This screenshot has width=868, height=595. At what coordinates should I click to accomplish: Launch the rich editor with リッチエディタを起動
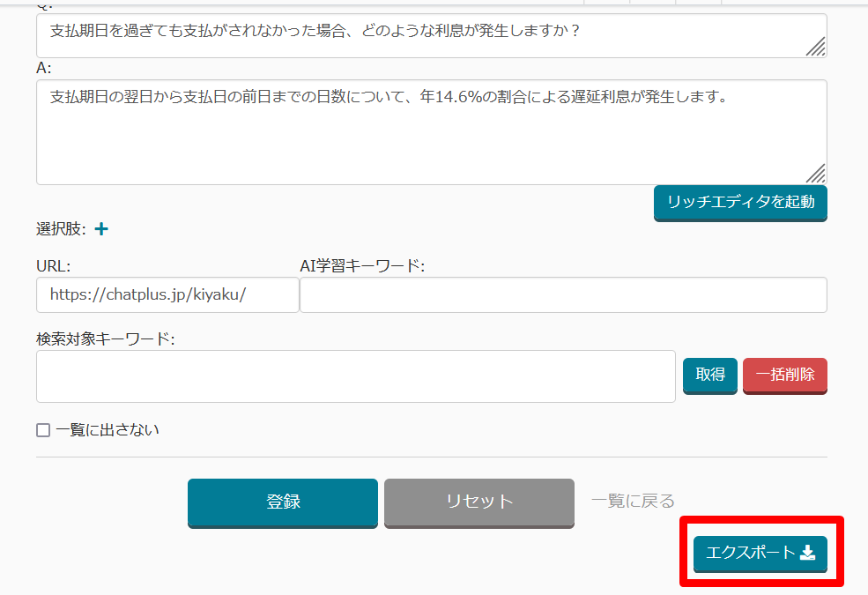(x=740, y=202)
